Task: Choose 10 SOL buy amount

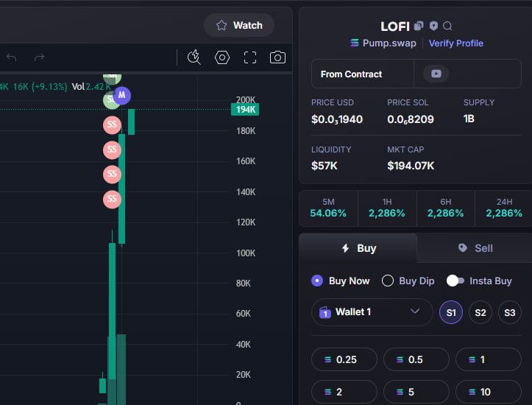Action: (x=489, y=392)
